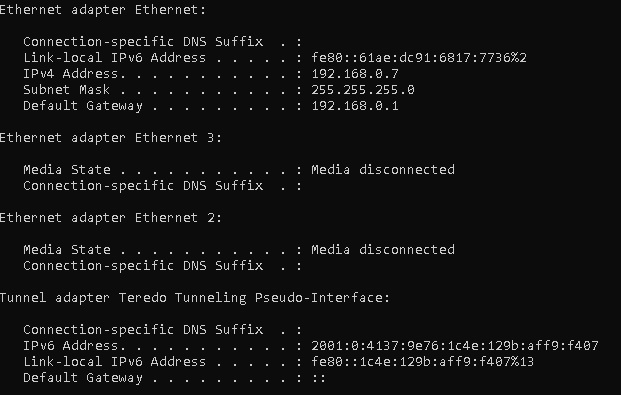
Task: Click the "Media State" label under Ethernet 3
Action: pyautogui.click(x=67, y=170)
